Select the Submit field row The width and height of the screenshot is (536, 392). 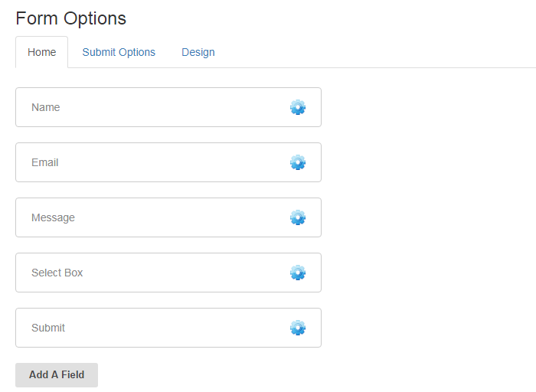point(168,328)
